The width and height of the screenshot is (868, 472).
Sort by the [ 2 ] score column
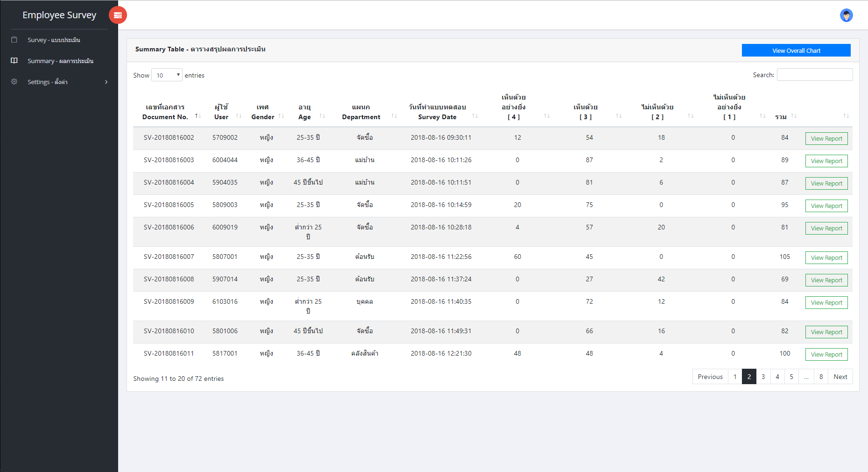click(691, 116)
